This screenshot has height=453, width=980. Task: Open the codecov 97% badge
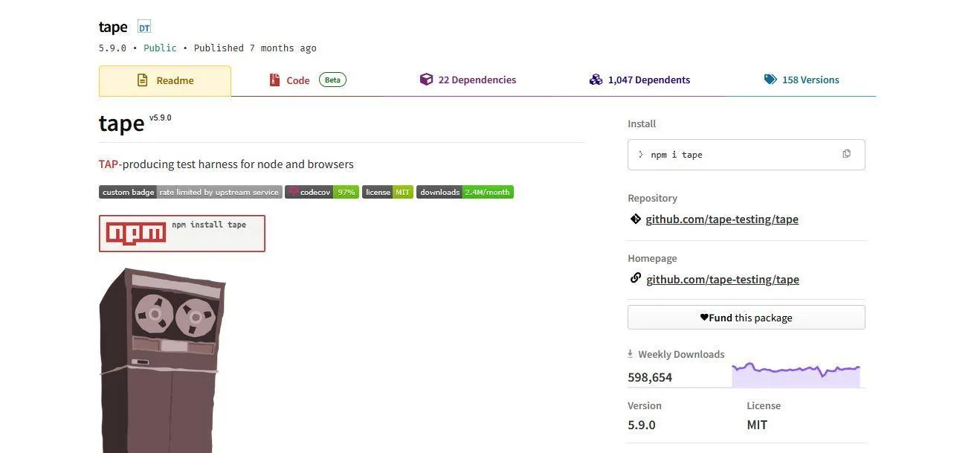(x=322, y=192)
